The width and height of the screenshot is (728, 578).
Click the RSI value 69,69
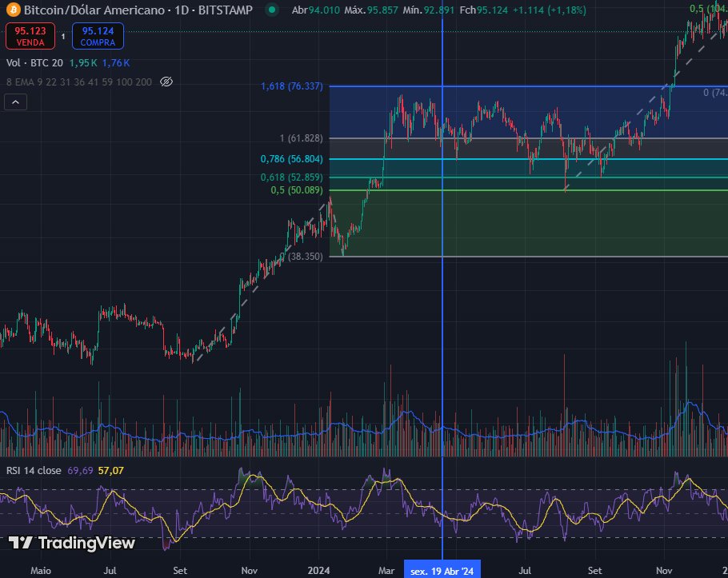80,470
